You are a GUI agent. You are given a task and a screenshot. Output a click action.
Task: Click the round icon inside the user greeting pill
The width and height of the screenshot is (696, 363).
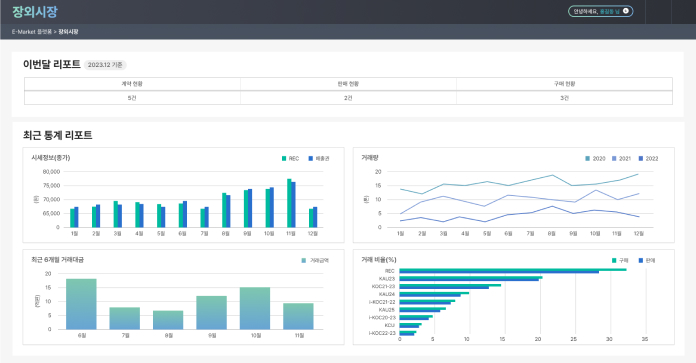tap(625, 11)
